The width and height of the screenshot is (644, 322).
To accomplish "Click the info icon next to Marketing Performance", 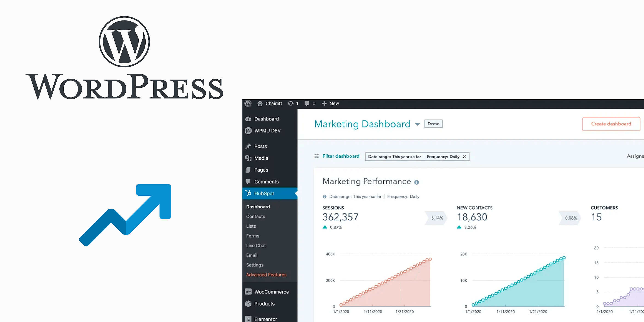I will pyautogui.click(x=417, y=182).
